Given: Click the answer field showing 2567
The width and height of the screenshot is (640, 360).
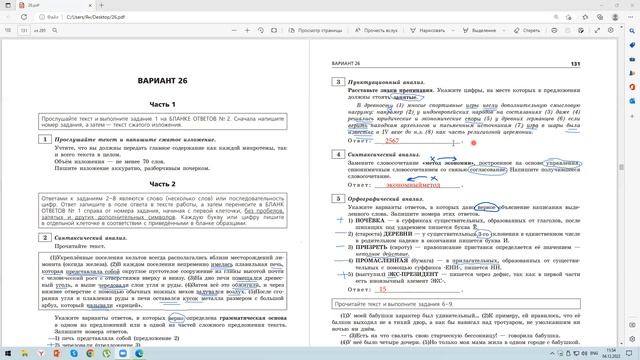Looking at the screenshot, I should (x=417, y=141).
